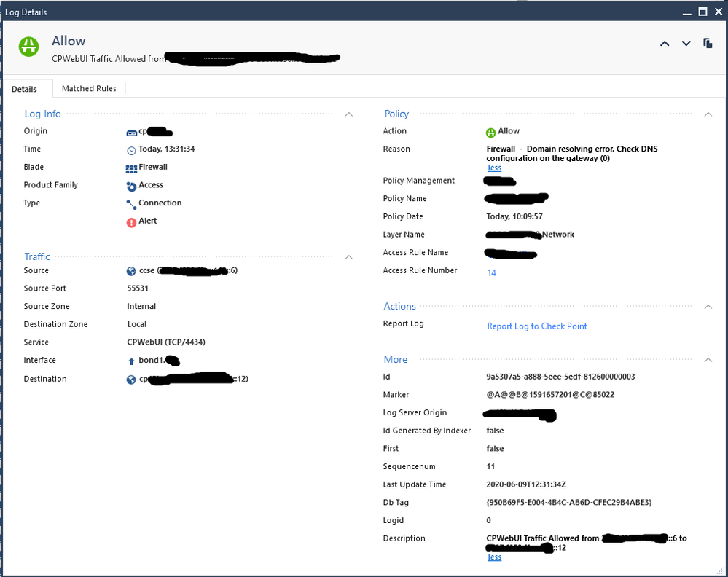728x577 pixels.
Task: Select the Policy Date value 'Today, 10:09:57'
Action: click(514, 217)
